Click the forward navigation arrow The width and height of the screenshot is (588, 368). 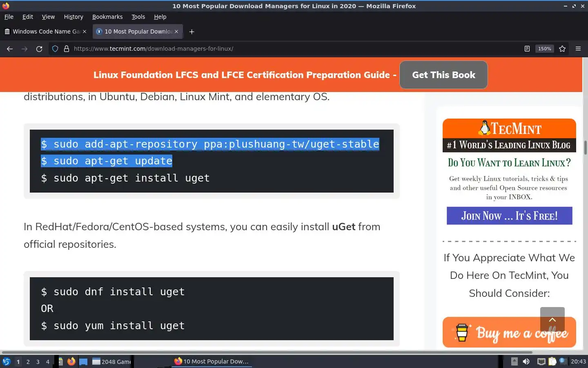click(x=24, y=49)
